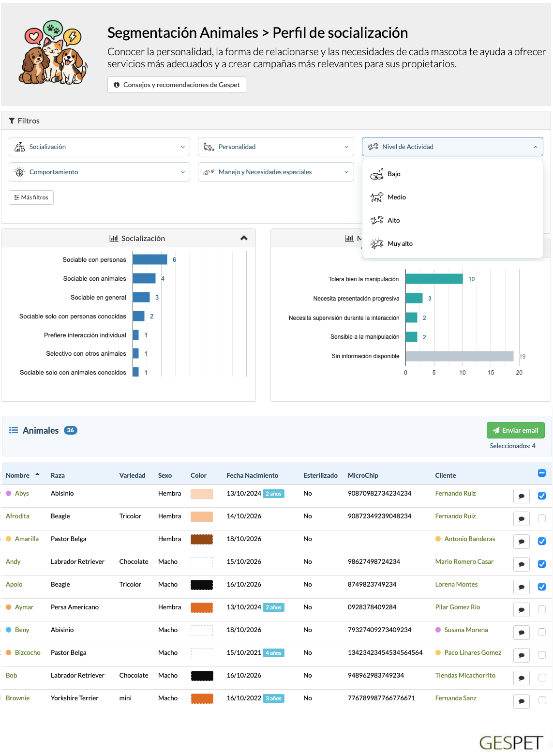Toggle the select-all checkbox in table header
Viewport: 553px width, 756px height.
pos(542,473)
